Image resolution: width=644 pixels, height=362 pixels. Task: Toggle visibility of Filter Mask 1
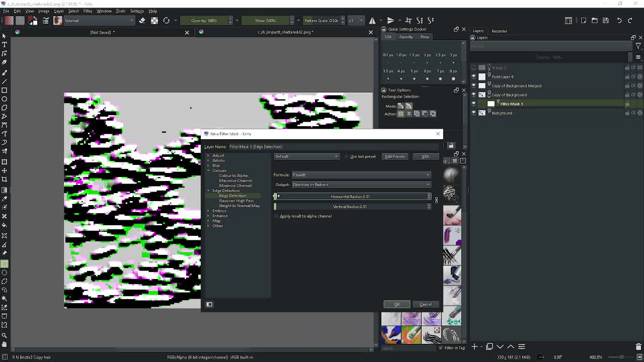coord(473,104)
